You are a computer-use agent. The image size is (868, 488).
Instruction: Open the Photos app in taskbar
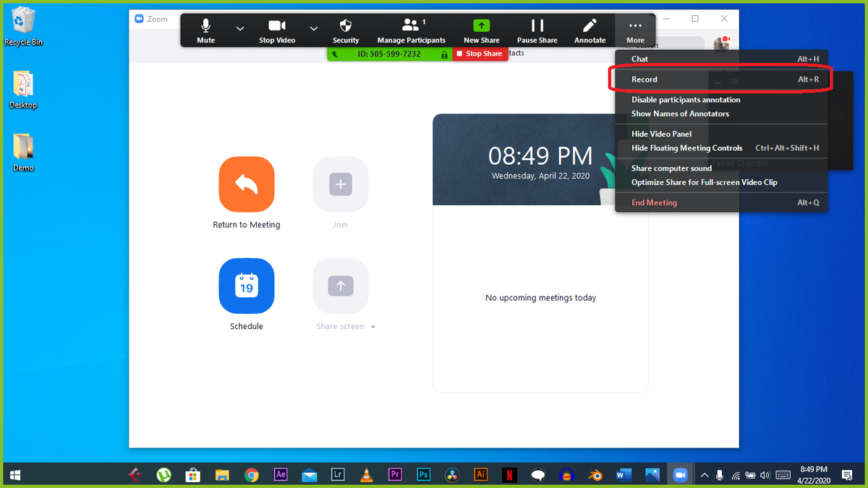652,475
